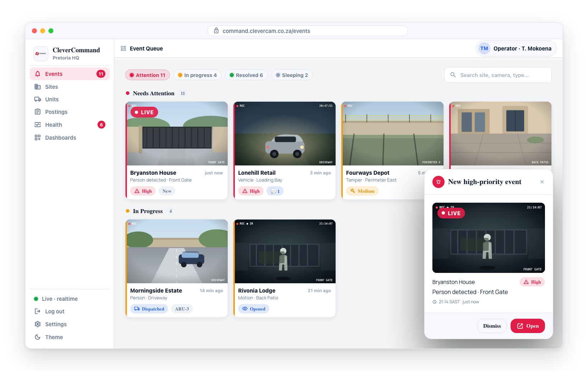Click the search site, camera, type field
The image size is (588, 371).
[x=498, y=75]
